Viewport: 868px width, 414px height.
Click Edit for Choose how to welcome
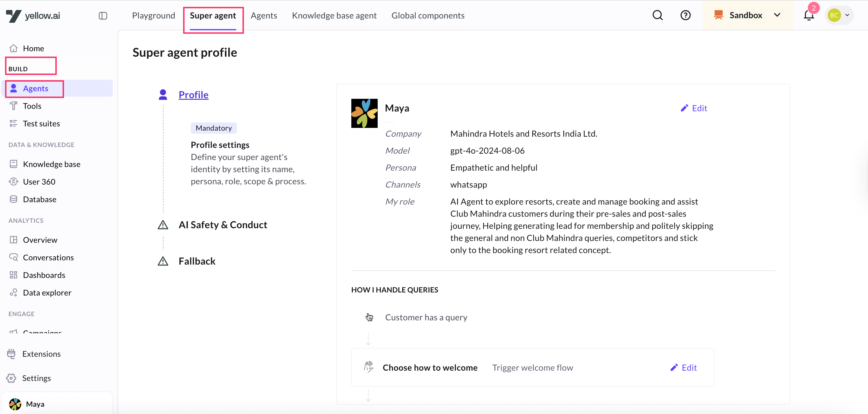[684, 367]
